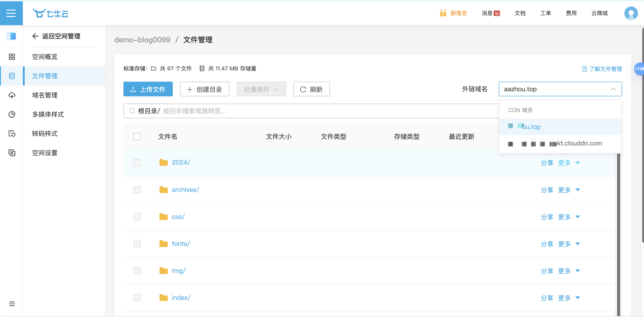Click the hamburger menu icon top-left
The height and width of the screenshot is (317, 644).
pyautogui.click(x=11, y=13)
